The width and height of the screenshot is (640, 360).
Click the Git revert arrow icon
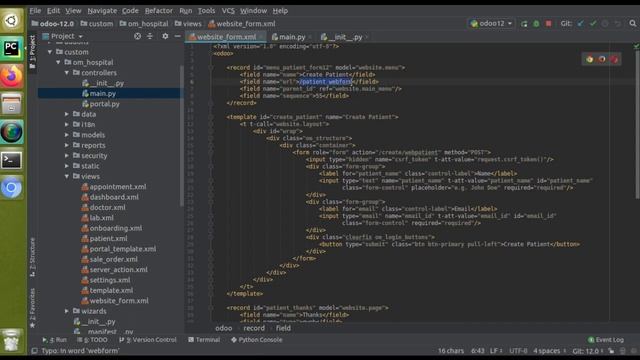click(618, 24)
